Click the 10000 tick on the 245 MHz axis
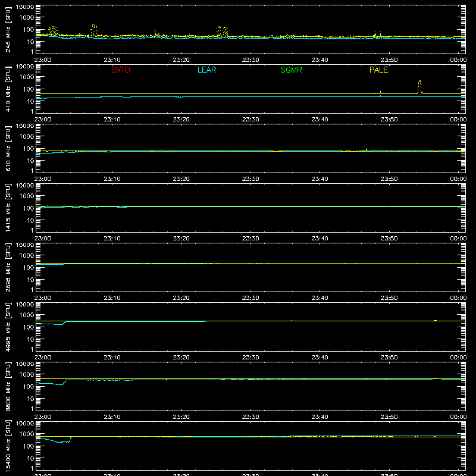Image resolution: width=476 pixels, height=476 pixels. click(25, 7)
